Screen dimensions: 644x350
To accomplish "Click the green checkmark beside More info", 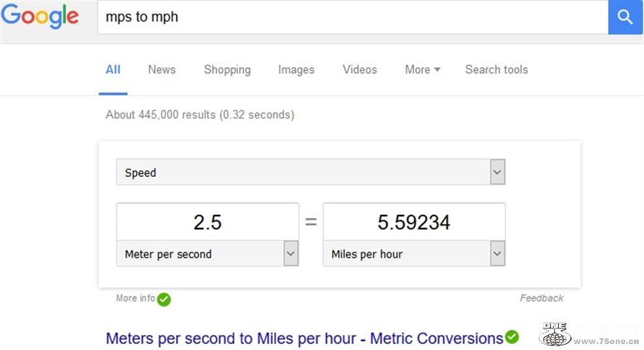I will point(163,299).
